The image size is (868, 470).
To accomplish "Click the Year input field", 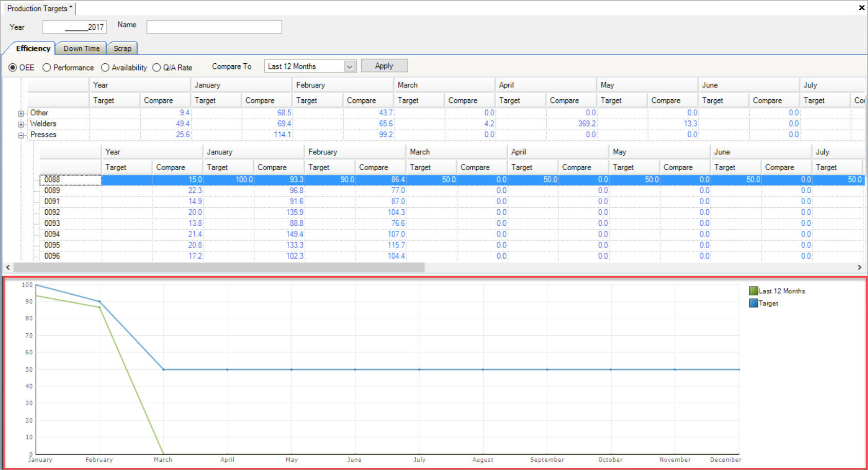I will click(x=75, y=27).
